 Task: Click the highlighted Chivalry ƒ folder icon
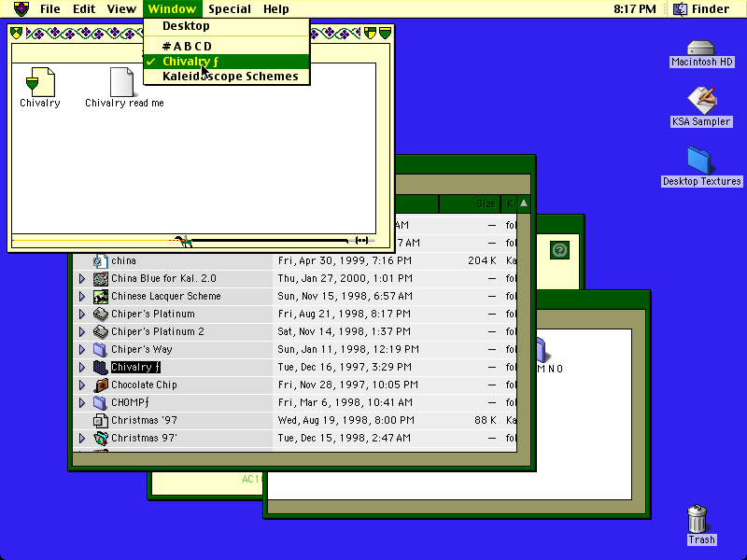tap(101, 367)
